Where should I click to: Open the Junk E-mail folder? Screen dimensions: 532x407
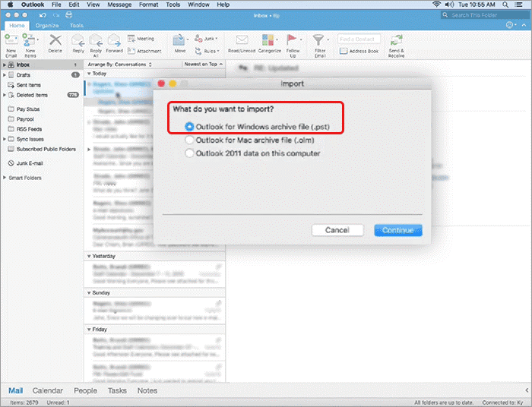[x=25, y=163]
